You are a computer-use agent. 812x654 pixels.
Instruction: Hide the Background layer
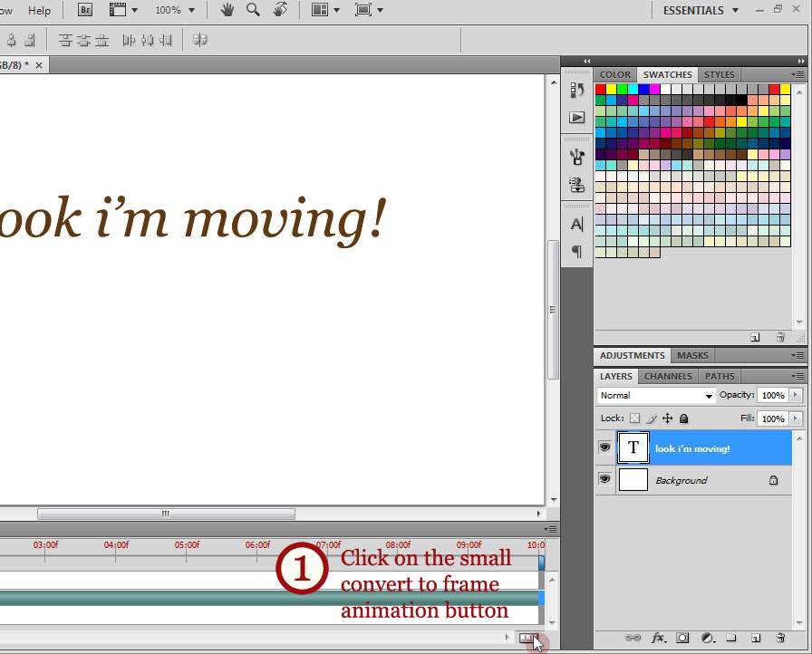tap(604, 479)
